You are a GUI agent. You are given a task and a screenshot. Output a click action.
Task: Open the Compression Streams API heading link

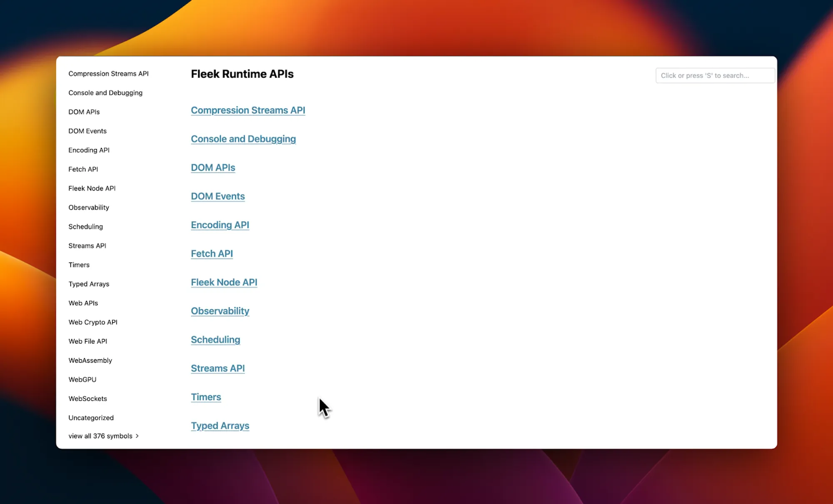[248, 110]
